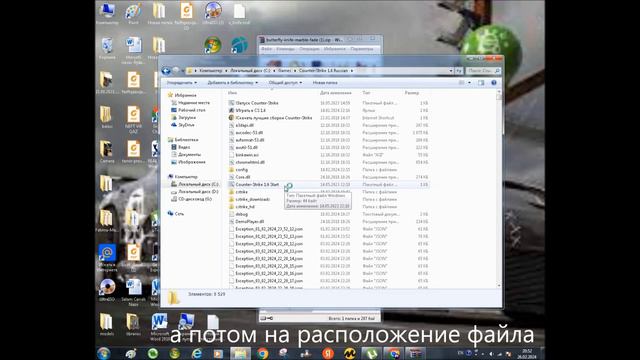
Task: Open uTorrent from the taskbar
Action: (371, 353)
